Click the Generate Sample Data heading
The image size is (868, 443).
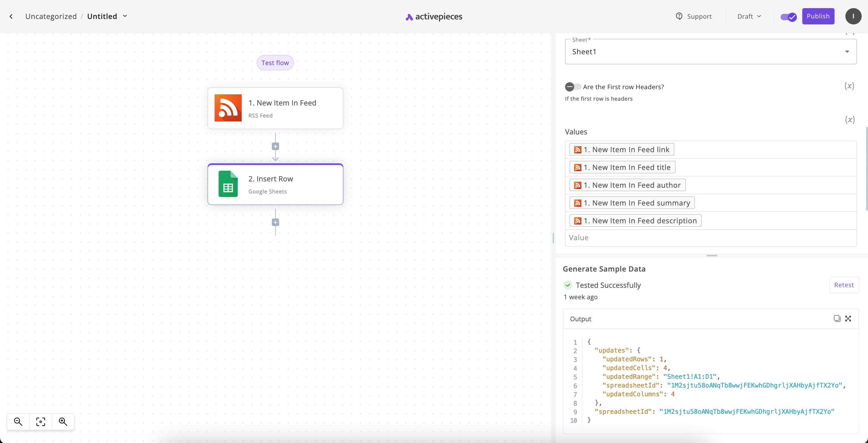[x=604, y=269]
